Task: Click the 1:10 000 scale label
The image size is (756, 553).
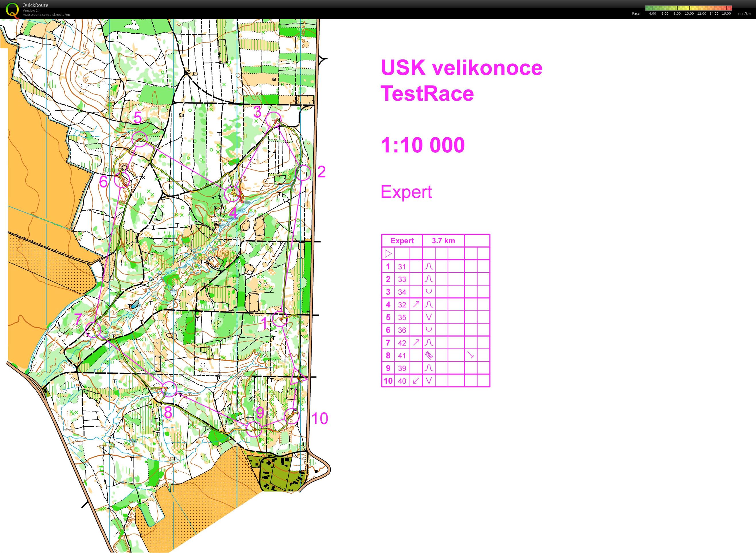Action: coord(423,145)
